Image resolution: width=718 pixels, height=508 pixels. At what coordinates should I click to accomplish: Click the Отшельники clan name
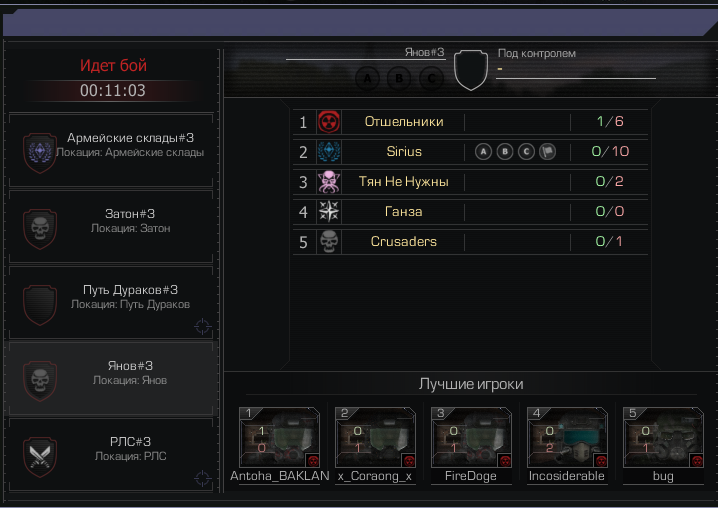point(404,121)
